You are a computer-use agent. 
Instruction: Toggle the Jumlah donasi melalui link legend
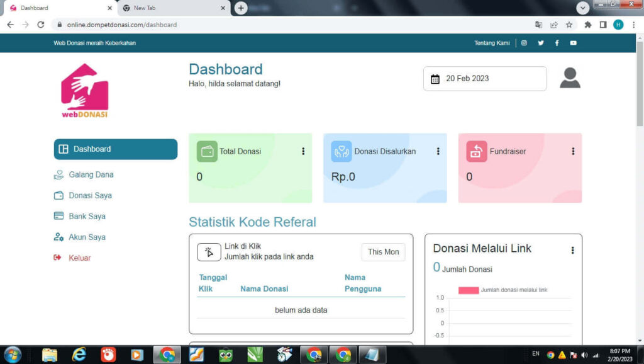point(503,290)
